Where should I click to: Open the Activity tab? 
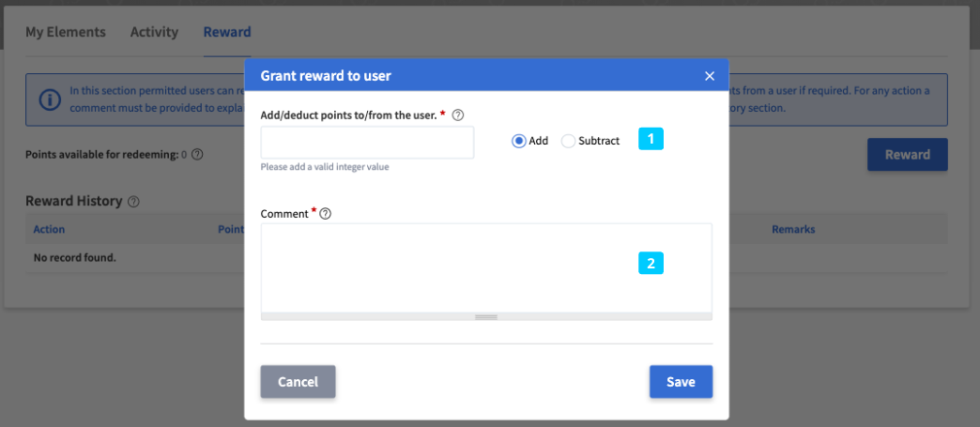(154, 32)
